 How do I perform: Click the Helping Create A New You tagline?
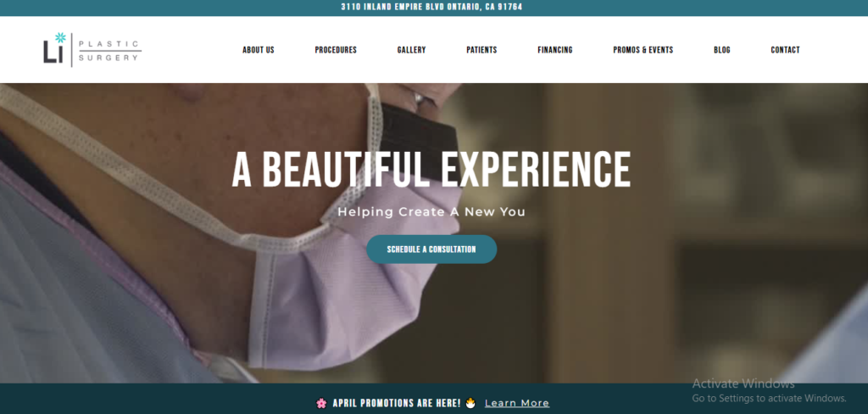point(431,212)
